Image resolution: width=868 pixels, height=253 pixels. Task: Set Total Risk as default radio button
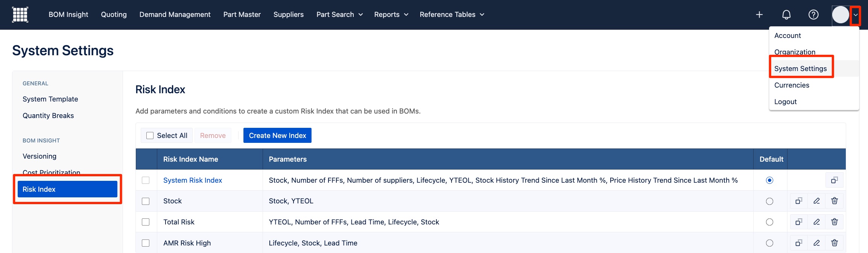(769, 222)
